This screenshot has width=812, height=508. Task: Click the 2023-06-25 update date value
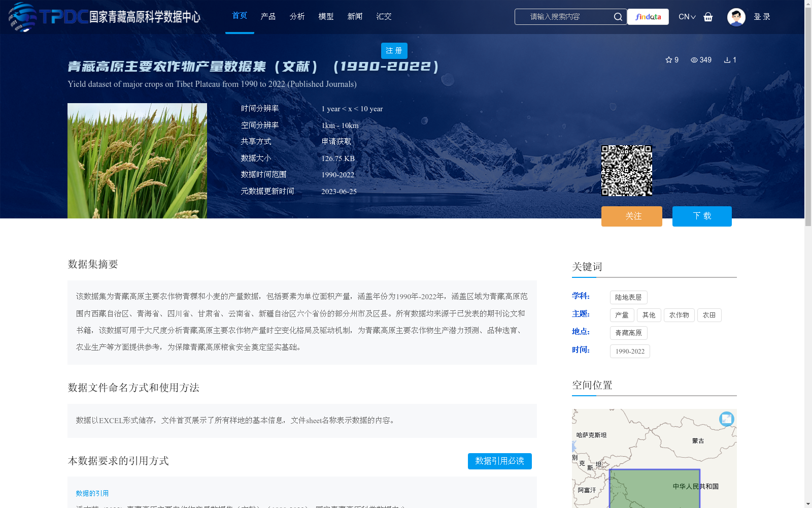pos(339,192)
